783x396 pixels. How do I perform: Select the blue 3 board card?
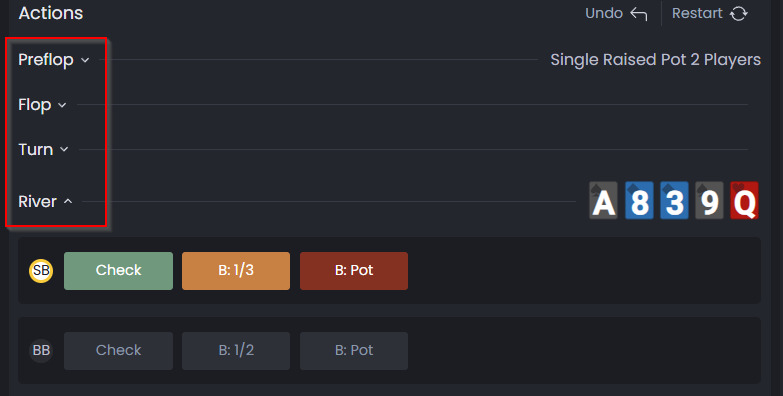click(x=674, y=201)
